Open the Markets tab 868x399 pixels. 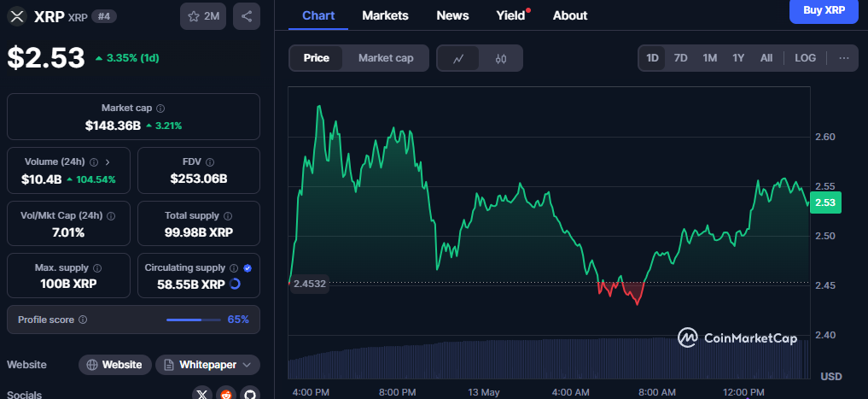(x=385, y=15)
